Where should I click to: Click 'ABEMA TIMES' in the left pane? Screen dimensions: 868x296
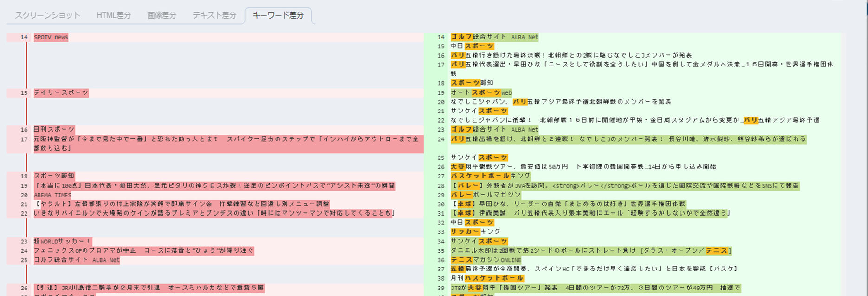[x=52, y=195]
